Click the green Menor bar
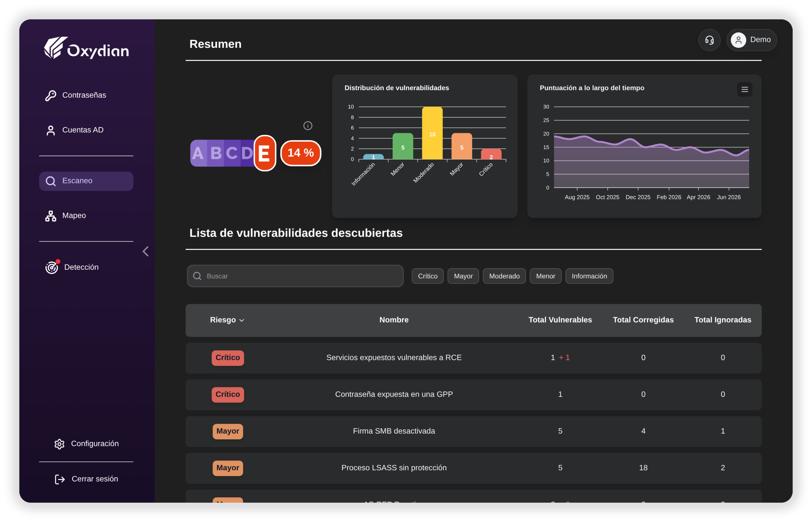This screenshot has height=522, width=812. pos(403,147)
